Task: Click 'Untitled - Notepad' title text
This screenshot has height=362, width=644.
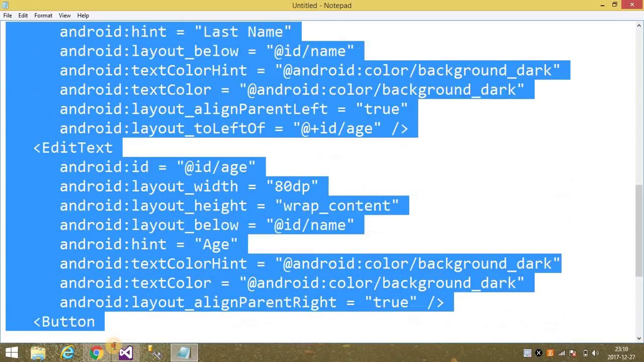Action: pos(322,6)
